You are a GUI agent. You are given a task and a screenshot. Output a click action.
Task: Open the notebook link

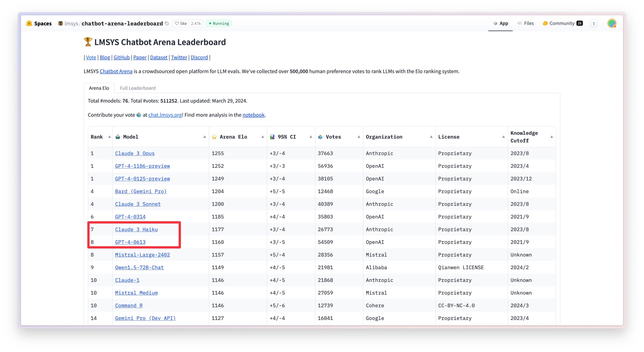coord(253,115)
